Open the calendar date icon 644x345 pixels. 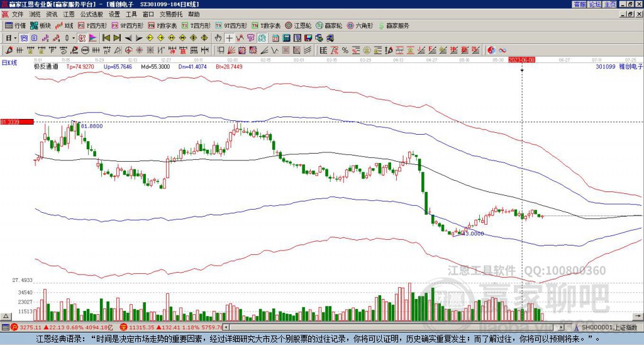[275, 38]
